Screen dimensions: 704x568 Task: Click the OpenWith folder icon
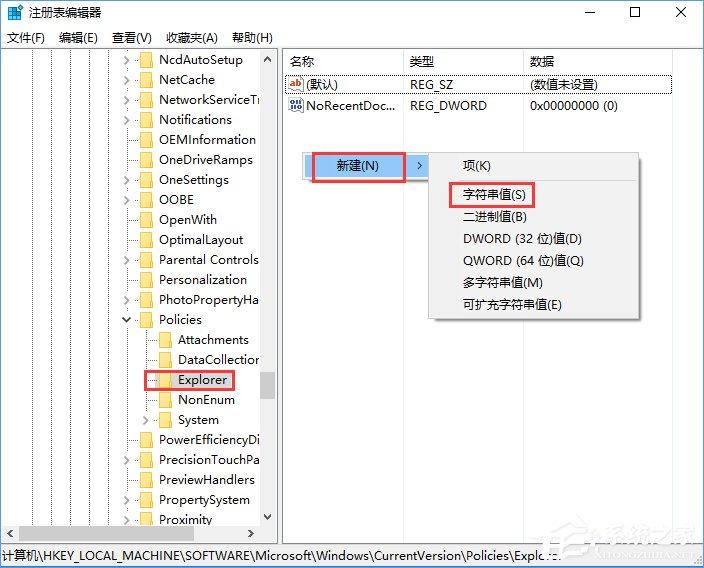click(x=146, y=220)
